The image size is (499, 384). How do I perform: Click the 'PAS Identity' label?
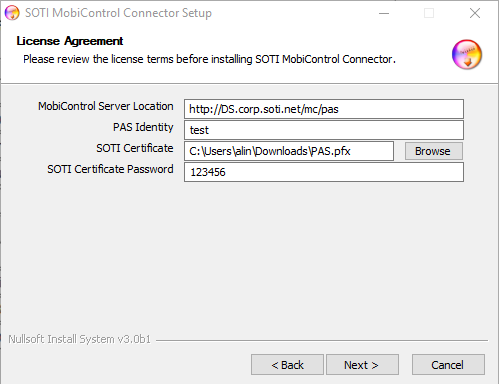[x=143, y=127]
